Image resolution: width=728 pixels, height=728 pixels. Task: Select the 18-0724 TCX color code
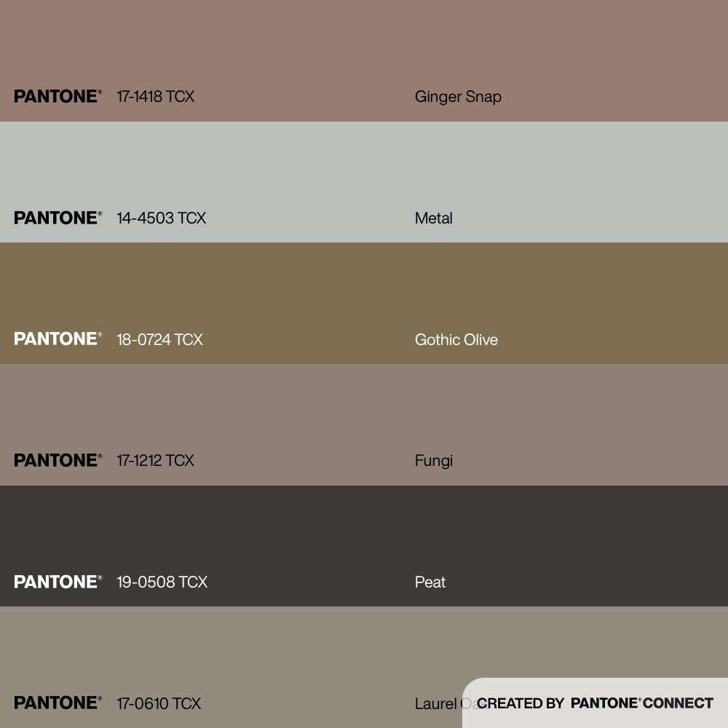click(x=159, y=339)
